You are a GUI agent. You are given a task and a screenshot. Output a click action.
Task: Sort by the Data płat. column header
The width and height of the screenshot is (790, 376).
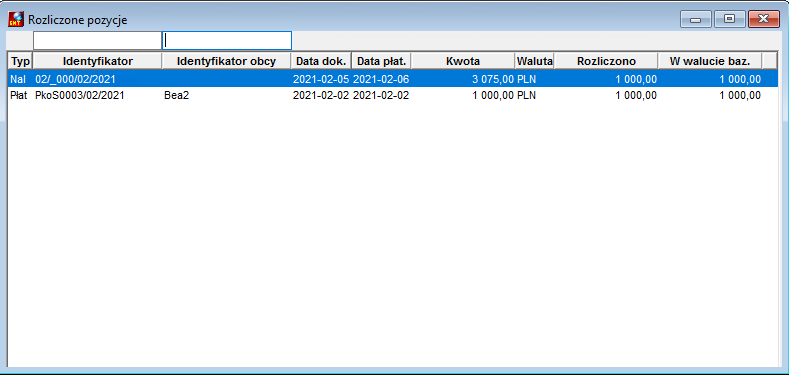381,61
